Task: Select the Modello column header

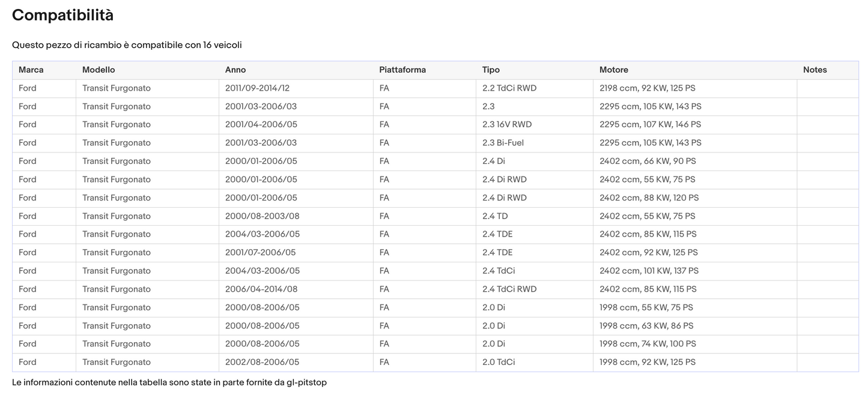Action: (x=99, y=70)
